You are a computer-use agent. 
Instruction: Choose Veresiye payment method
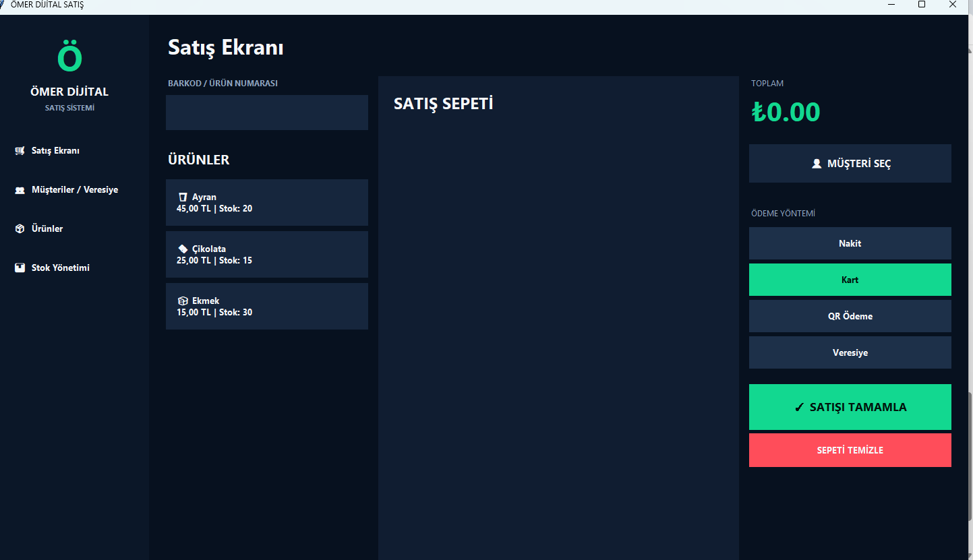[850, 352]
